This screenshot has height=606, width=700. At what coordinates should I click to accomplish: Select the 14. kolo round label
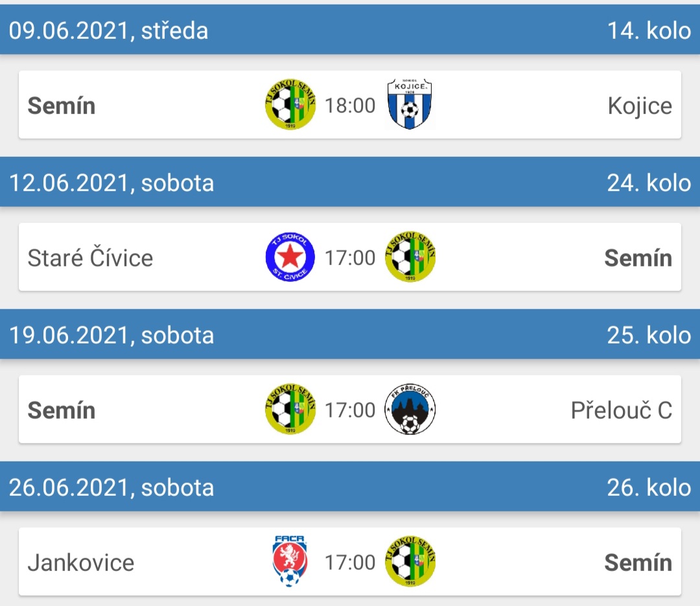pyautogui.click(x=649, y=31)
